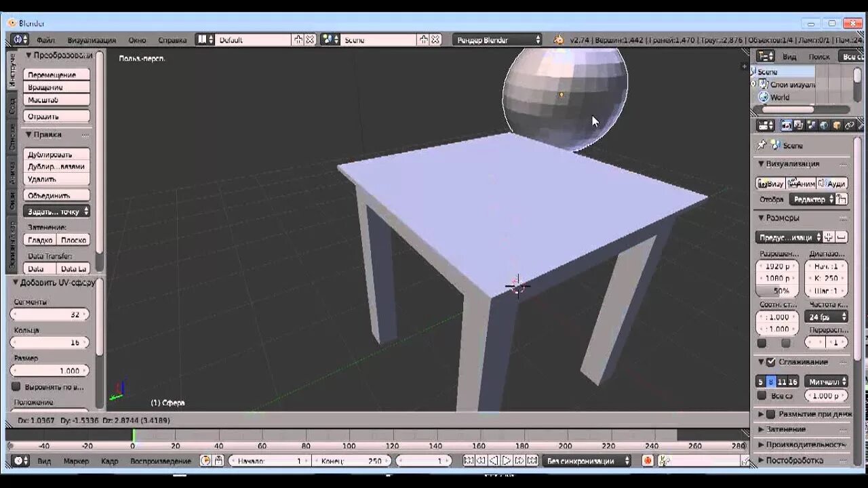Select the Constraints properties chain icon
The width and height of the screenshot is (868, 488).
[849, 125]
